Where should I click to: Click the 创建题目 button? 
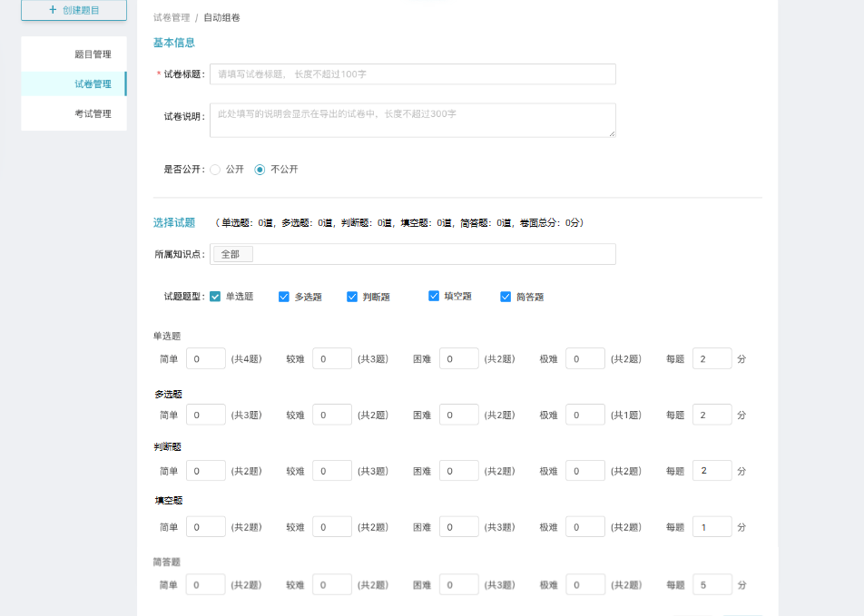point(74,10)
